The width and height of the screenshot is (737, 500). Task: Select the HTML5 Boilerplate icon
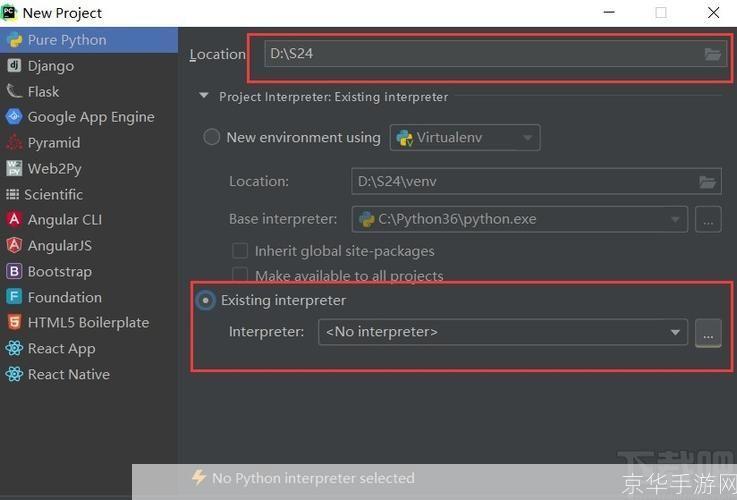[x=14, y=323]
